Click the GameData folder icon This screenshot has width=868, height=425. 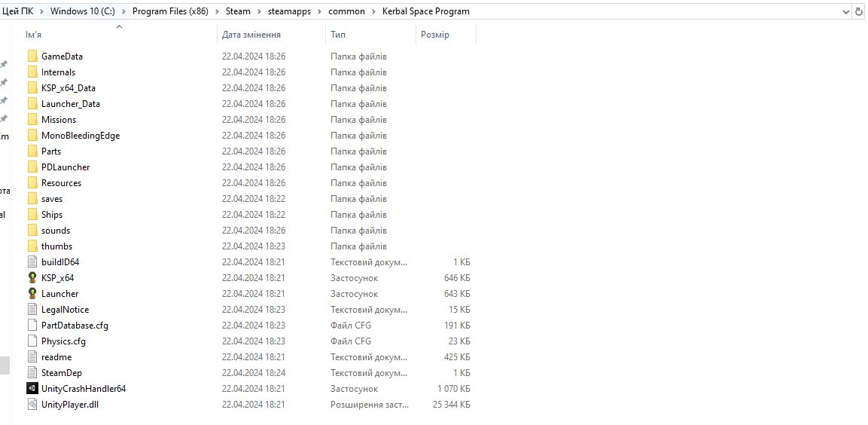(32, 57)
